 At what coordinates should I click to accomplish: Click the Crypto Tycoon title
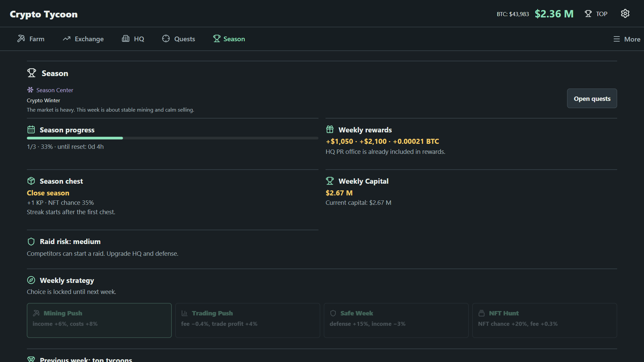click(x=44, y=14)
